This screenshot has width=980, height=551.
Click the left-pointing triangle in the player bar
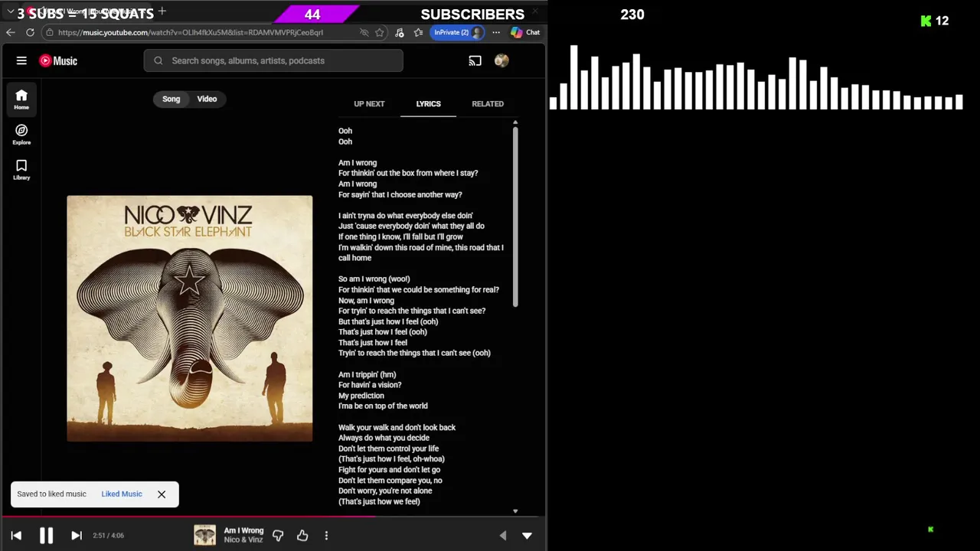click(502, 536)
